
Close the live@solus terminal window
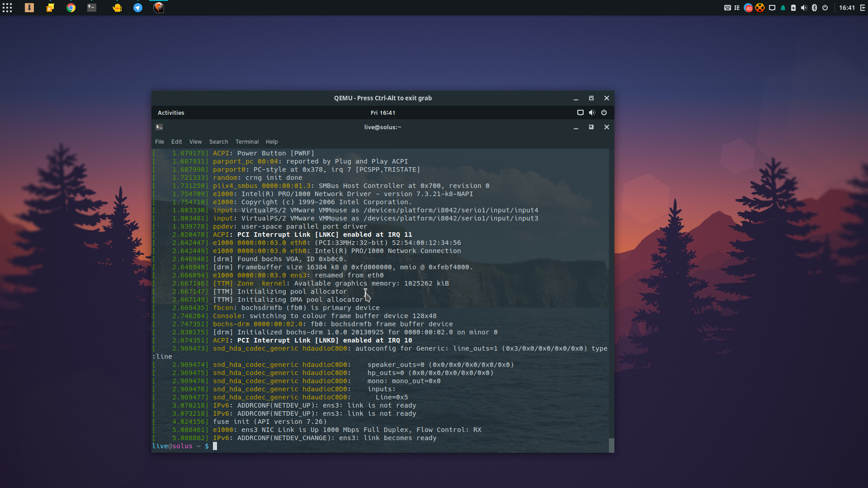click(607, 127)
